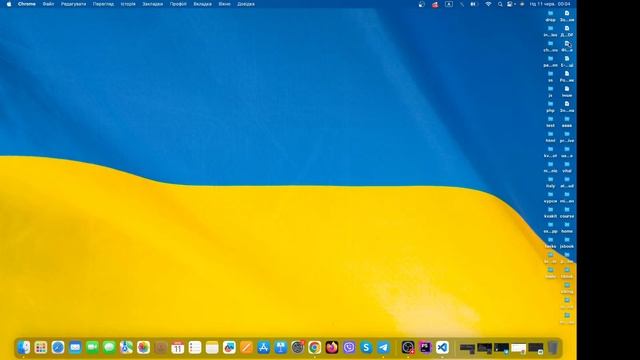Open the Apple menu
The height and width of the screenshot is (360, 640).
click(x=9, y=4)
